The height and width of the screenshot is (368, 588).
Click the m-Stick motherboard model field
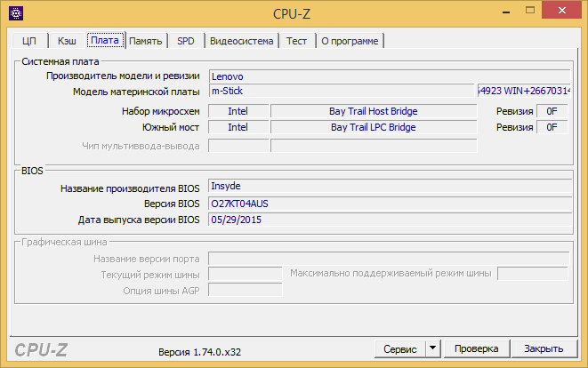[x=342, y=91]
